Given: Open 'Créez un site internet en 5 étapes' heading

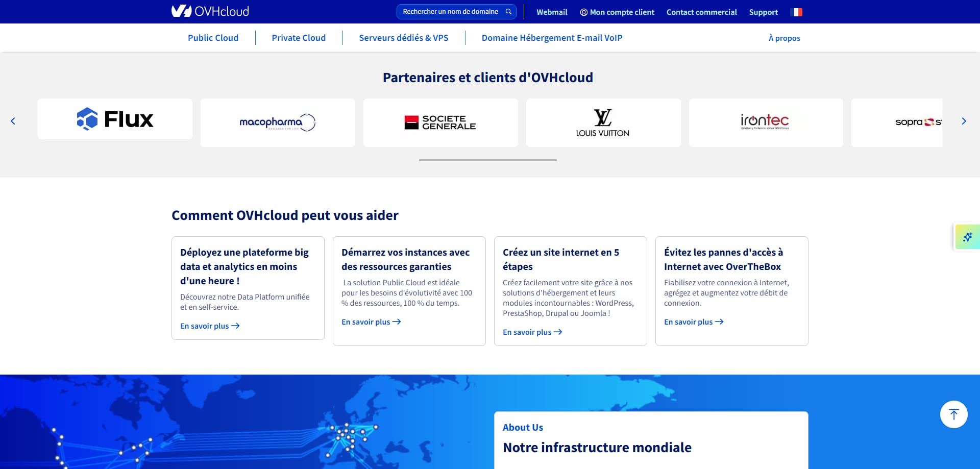Looking at the screenshot, I should coord(561,259).
